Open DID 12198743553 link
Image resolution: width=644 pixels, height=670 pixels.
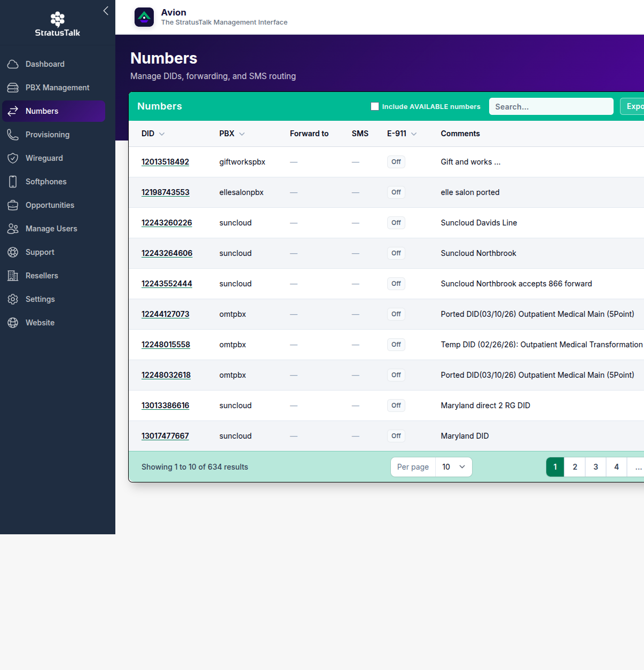[166, 192]
